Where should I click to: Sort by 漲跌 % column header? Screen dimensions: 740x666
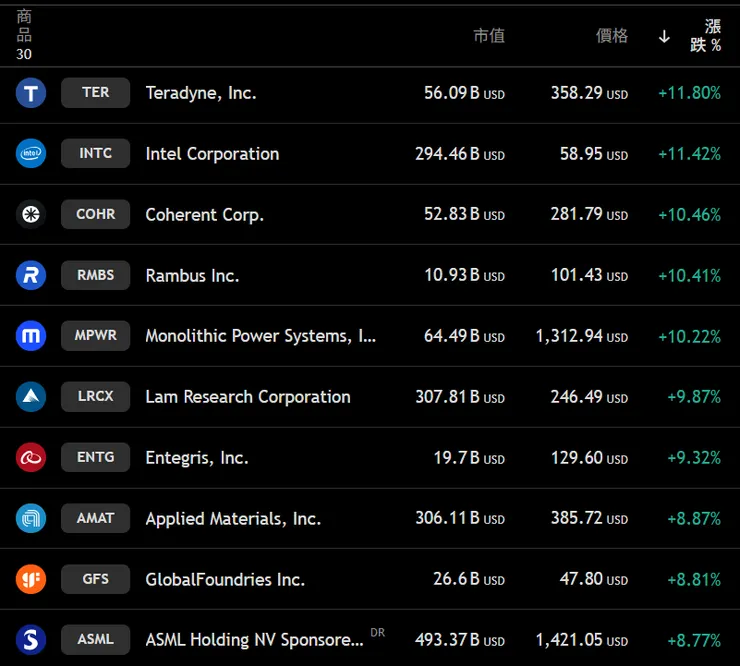(706, 36)
